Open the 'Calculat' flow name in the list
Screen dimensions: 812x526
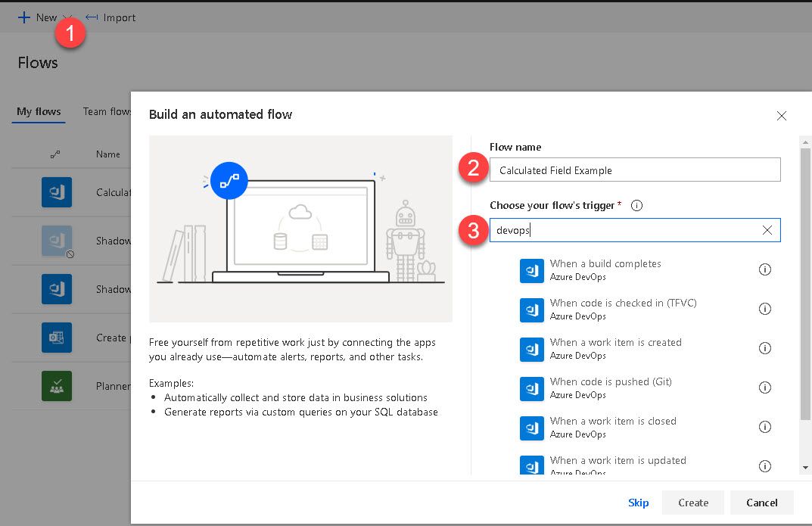[x=114, y=192]
